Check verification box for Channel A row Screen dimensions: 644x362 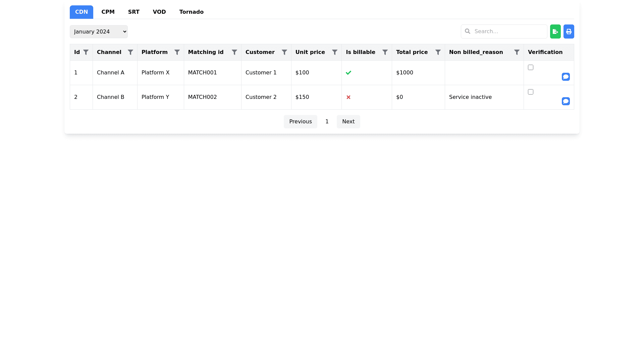[x=531, y=67]
